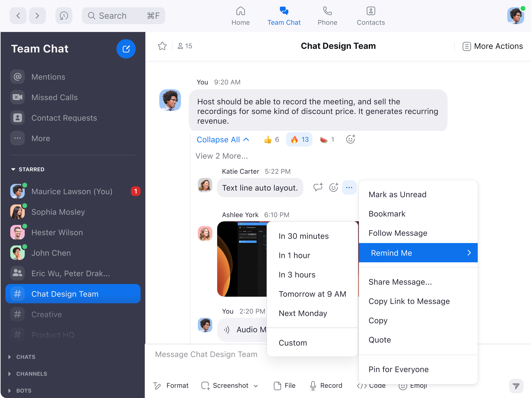532x398 pixels.
Task: Toggle the Bookmark option for message
Action: pyautogui.click(x=386, y=214)
